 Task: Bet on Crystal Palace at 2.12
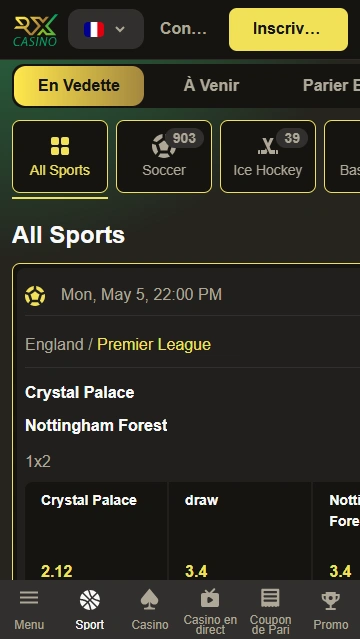click(x=97, y=531)
